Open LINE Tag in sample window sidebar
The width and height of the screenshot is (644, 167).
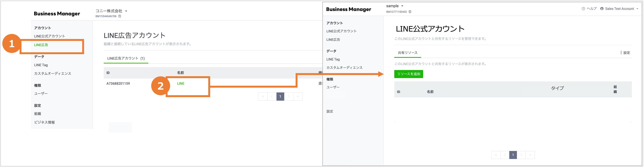pos(333,59)
